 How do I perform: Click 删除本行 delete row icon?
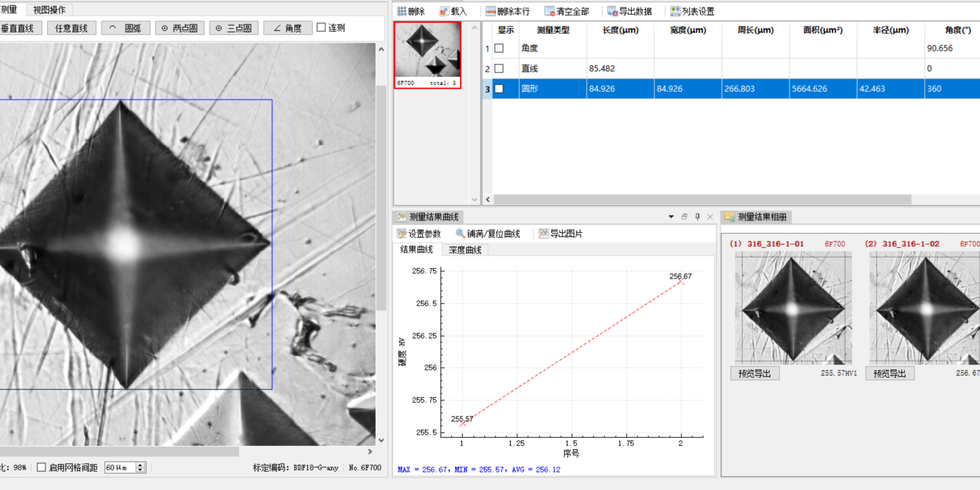click(491, 11)
